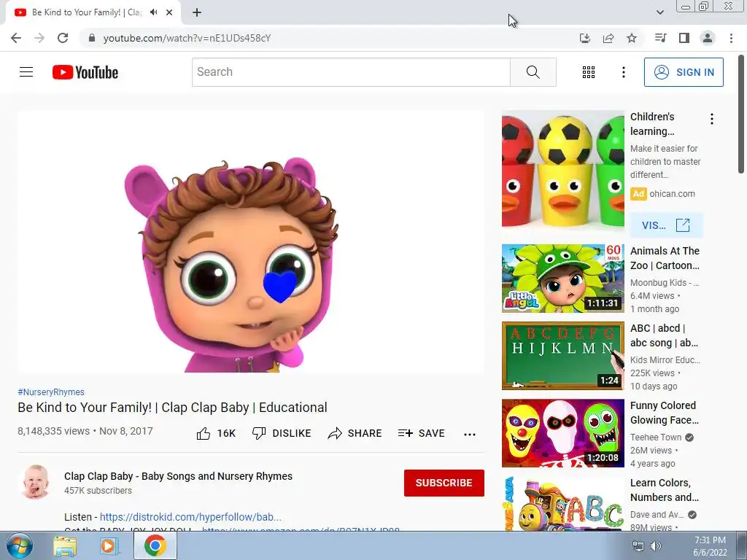The image size is (747, 560).
Task: Mute tab via speaker icon
Action: pos(153,12)
